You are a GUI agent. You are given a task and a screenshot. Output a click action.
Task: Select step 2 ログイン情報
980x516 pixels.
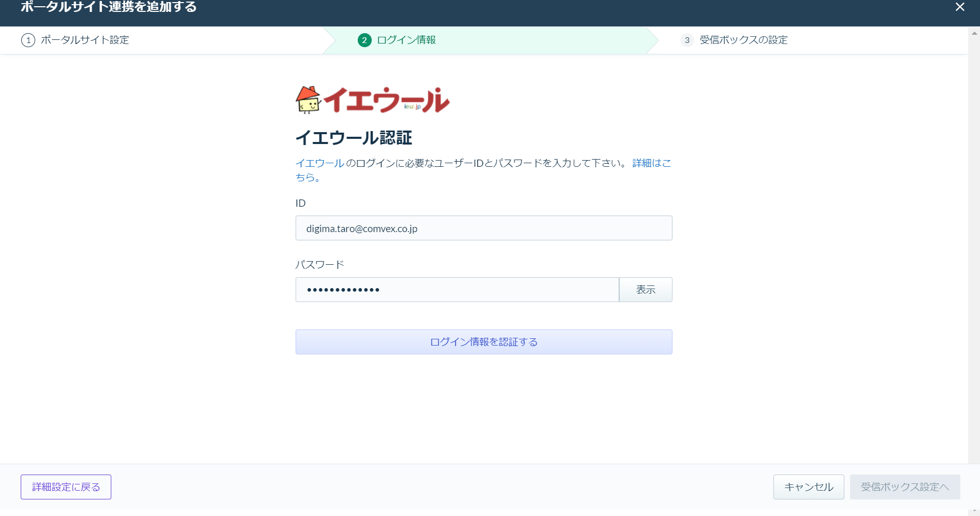tap(397, 40)
